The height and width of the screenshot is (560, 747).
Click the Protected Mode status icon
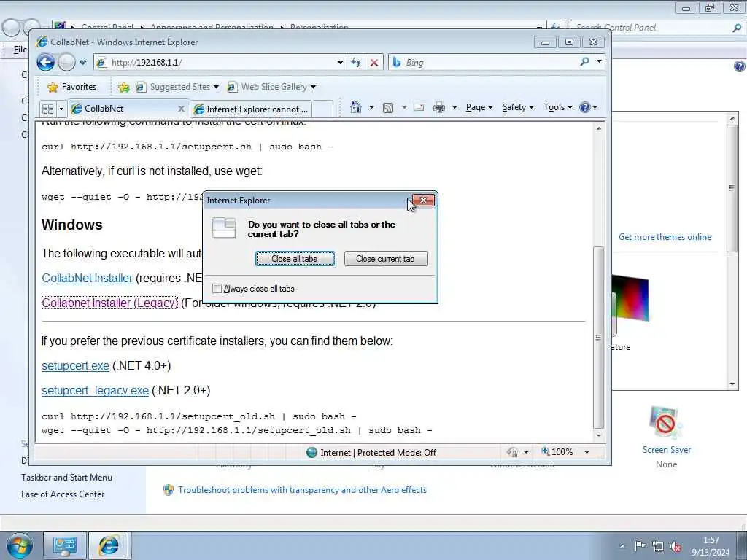[512, 452]
